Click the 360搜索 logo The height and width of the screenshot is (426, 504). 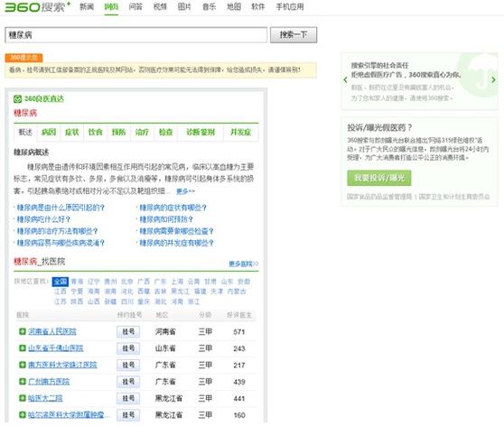tap(38, 7)
